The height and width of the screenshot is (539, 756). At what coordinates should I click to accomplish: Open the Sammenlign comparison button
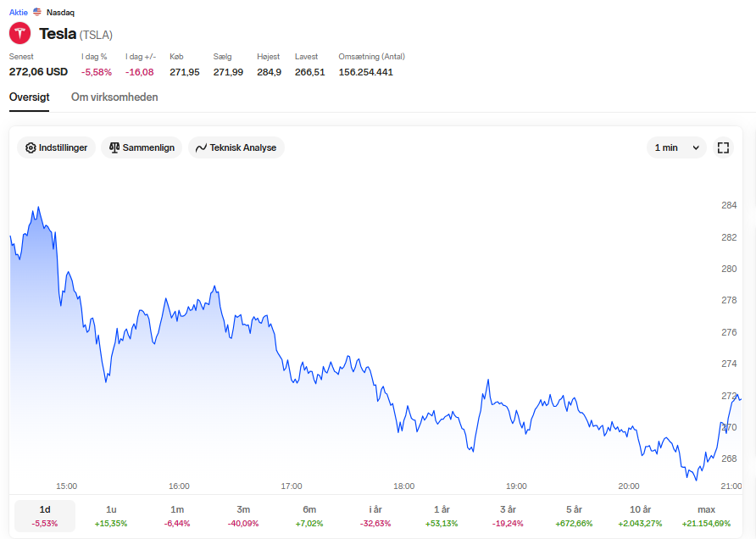(142, 147)
